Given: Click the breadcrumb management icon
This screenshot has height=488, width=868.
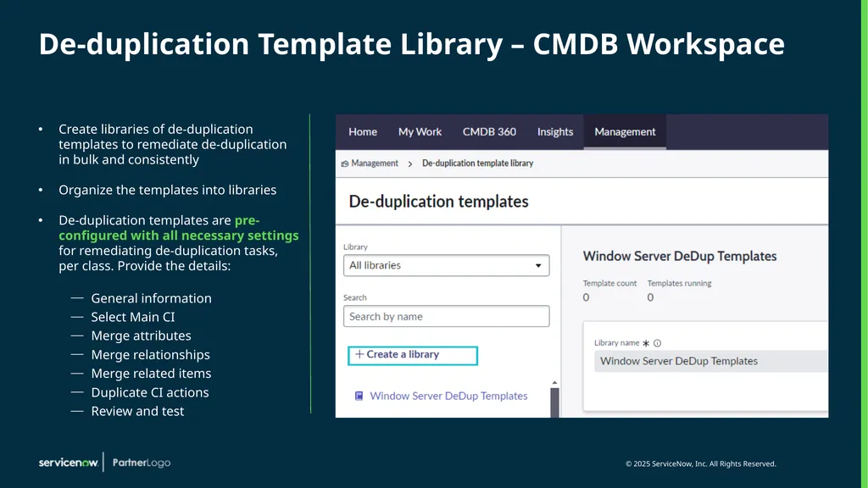Looking at the screenshot, I should point(345,164).
